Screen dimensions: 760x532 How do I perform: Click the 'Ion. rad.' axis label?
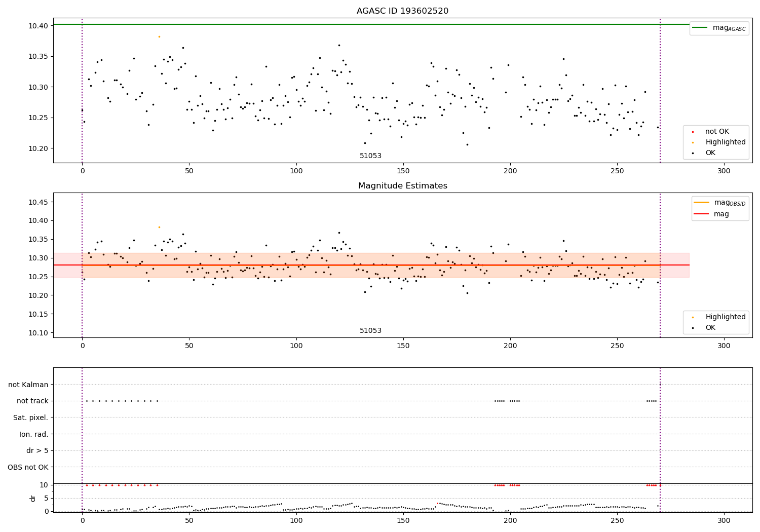point(34,435)
